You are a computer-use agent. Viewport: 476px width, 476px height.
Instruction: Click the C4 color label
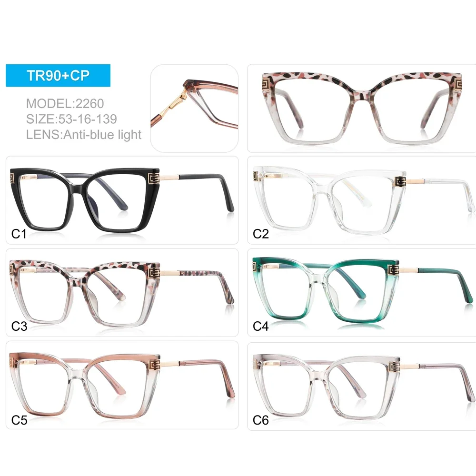(x=260, y=326)
